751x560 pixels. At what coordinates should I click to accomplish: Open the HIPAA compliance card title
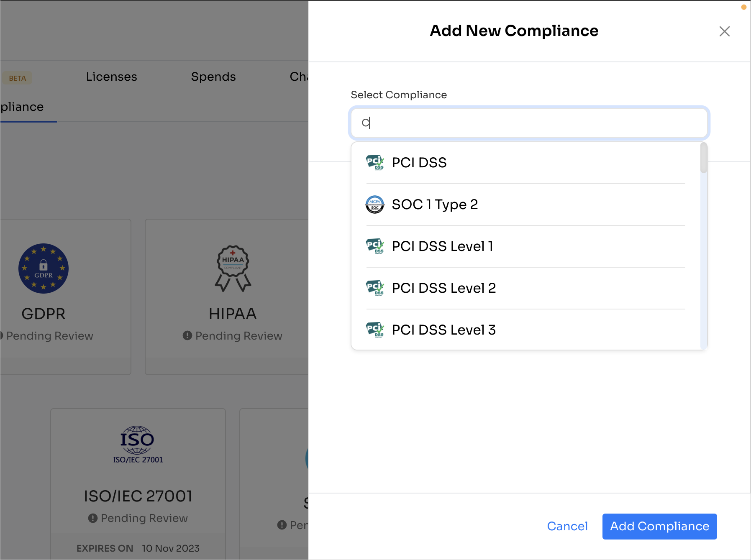233,314
